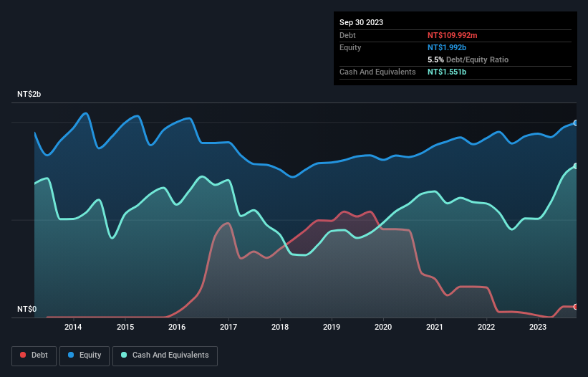Toggle the Equity series legend button

tap(85, 355)
